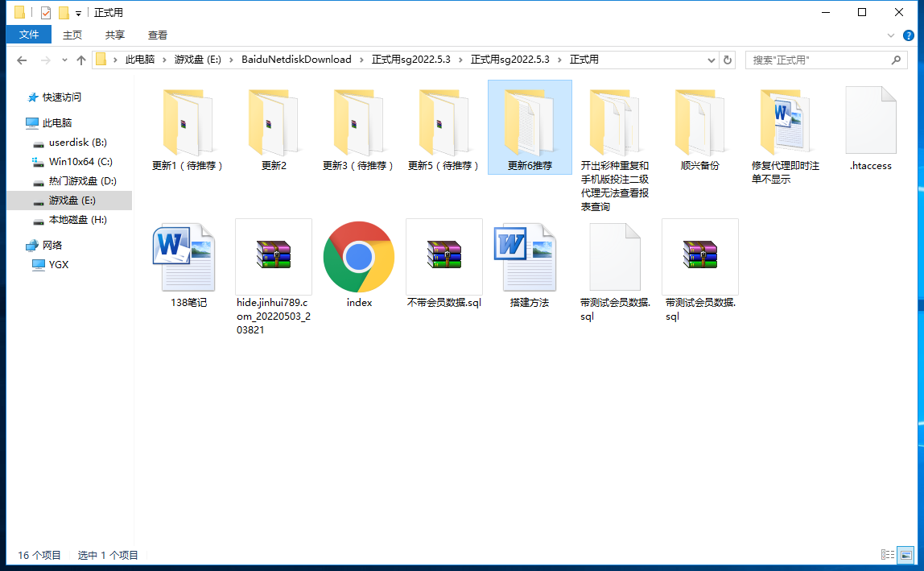Expand the root arrow of the address bar
Screen dimensions: 924x571
(115, 60)
